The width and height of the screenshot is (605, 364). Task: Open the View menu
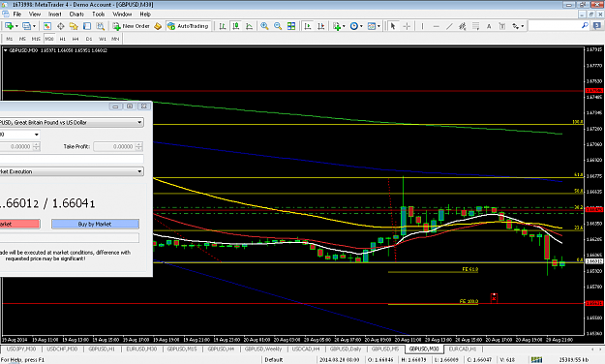[x=35, y=15]
